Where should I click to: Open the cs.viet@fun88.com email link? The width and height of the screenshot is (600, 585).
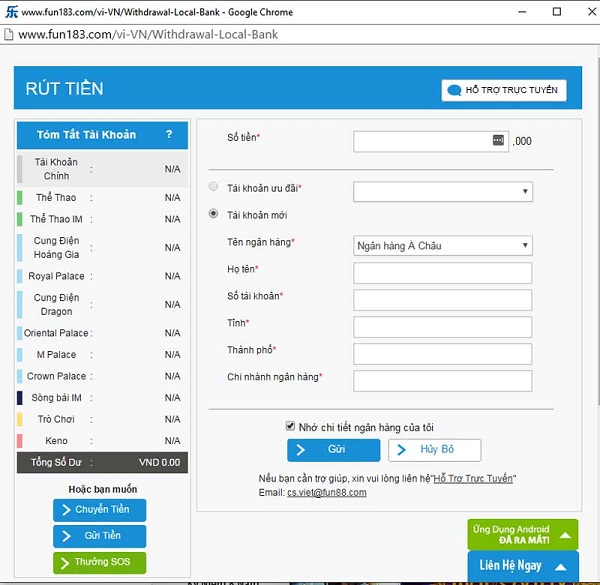point(326,492)
